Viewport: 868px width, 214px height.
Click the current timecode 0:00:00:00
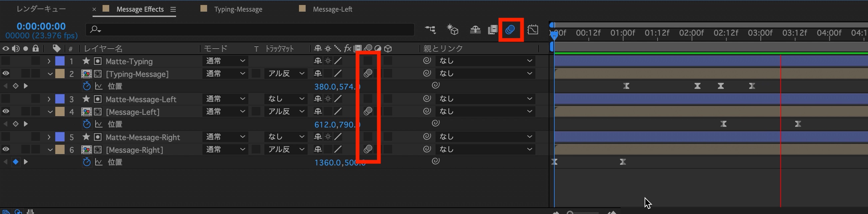tap(41, 26)
